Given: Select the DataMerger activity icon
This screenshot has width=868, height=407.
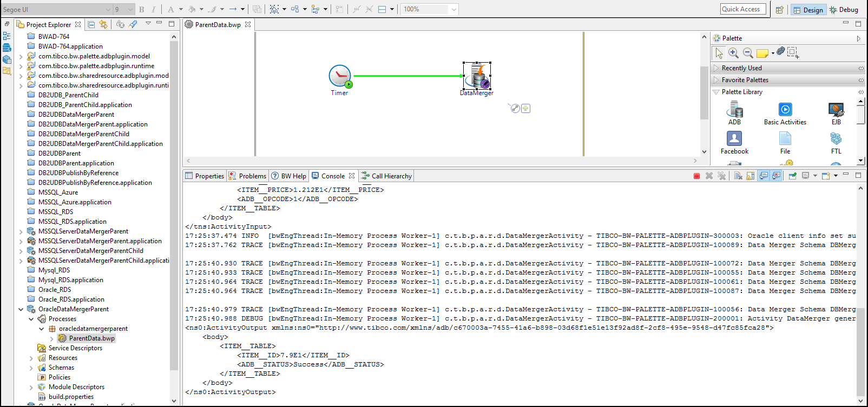Looking at the screenshot, I should click(477, 76).
